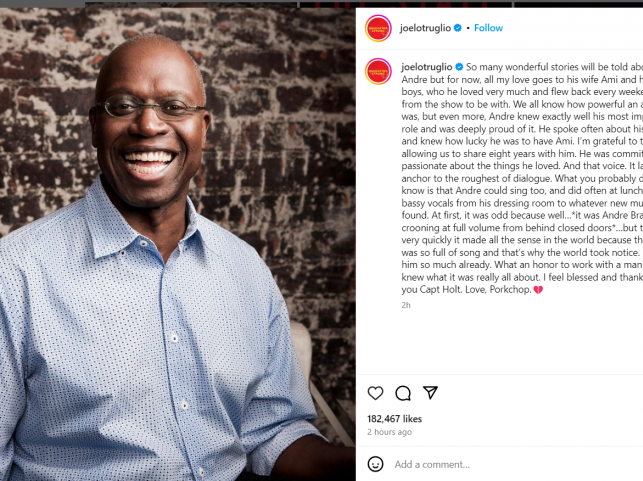Click the verified badge in the post header

pos(458,28)
